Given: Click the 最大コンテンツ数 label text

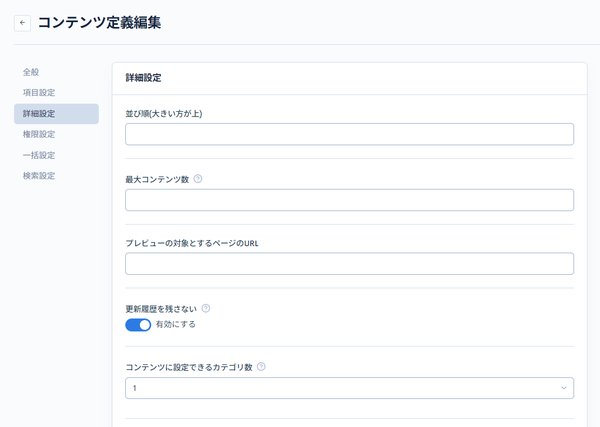Looking at the screenshot, I should click(x=157, y=179).
